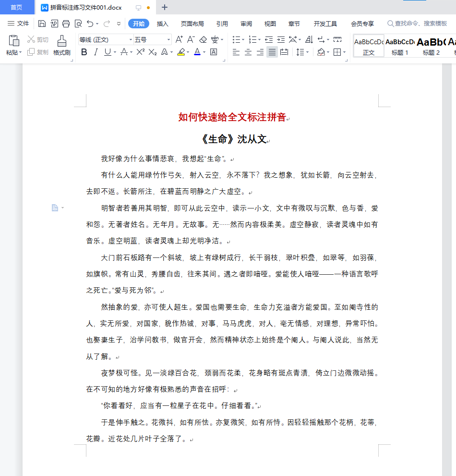The width and height of the screenshot is (456, 476).
Task: Toggle Underline formatting
Action: (108, 52)
